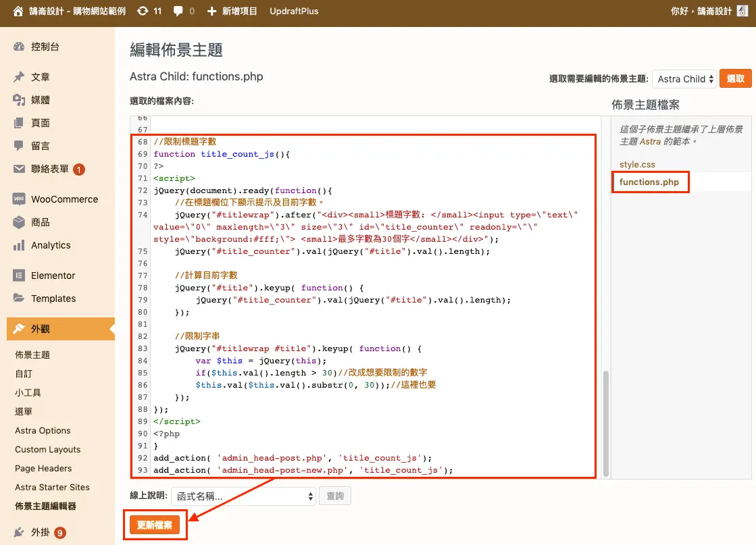Click the 控制台 dashboard icon
Screen dimensions: 756x545
[19, 47]
